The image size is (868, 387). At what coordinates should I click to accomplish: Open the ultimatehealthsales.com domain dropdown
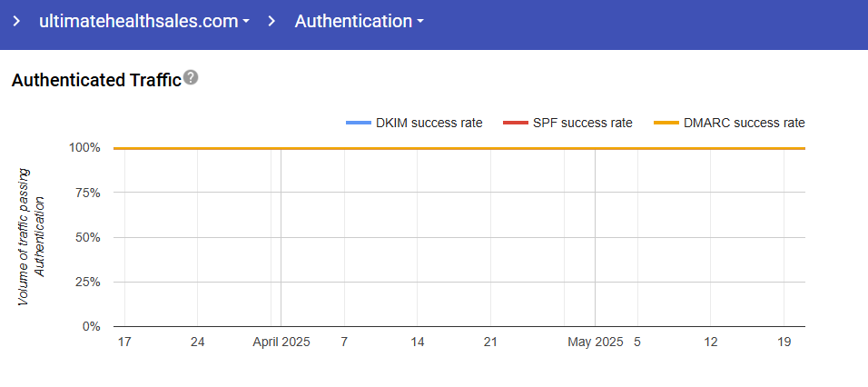point(143,21)
